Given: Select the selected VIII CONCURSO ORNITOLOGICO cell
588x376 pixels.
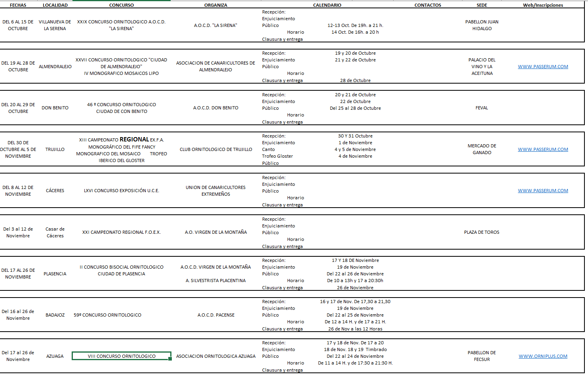Looking at the screenshot, I should click(x=122, y=356).
